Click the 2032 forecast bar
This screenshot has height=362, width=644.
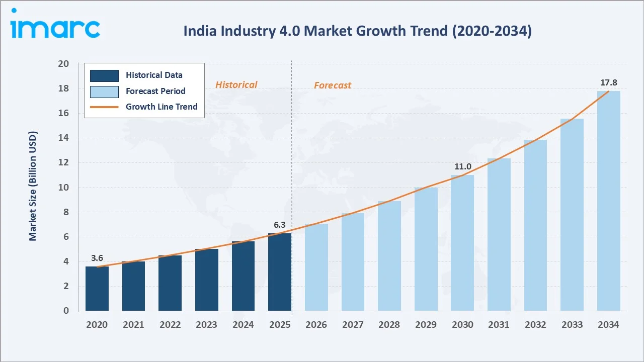(x=535, y=225)
